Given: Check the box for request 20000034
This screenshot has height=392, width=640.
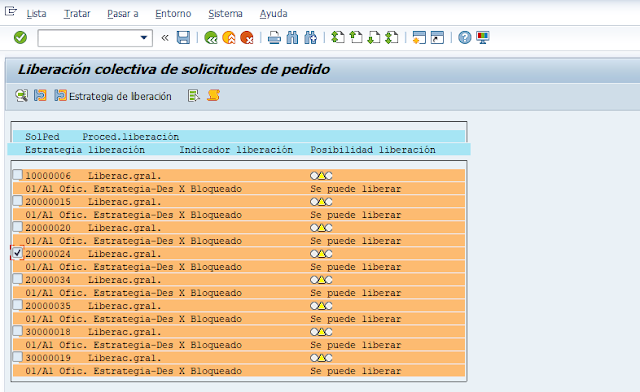Looking at the screenshot, I should pyautogui.click(x=18, y=279).
